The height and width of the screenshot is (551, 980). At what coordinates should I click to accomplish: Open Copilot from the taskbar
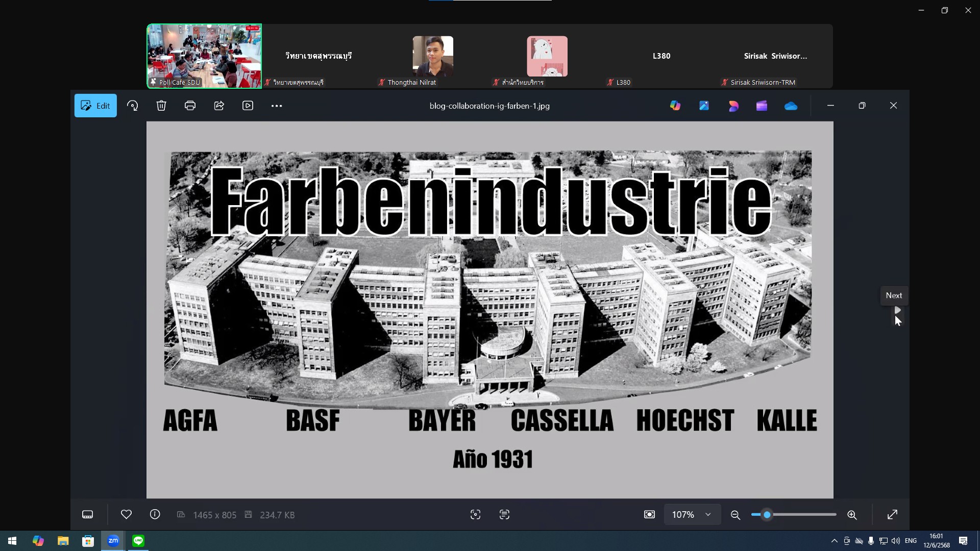pyautogui.click(x=38, y=541)
